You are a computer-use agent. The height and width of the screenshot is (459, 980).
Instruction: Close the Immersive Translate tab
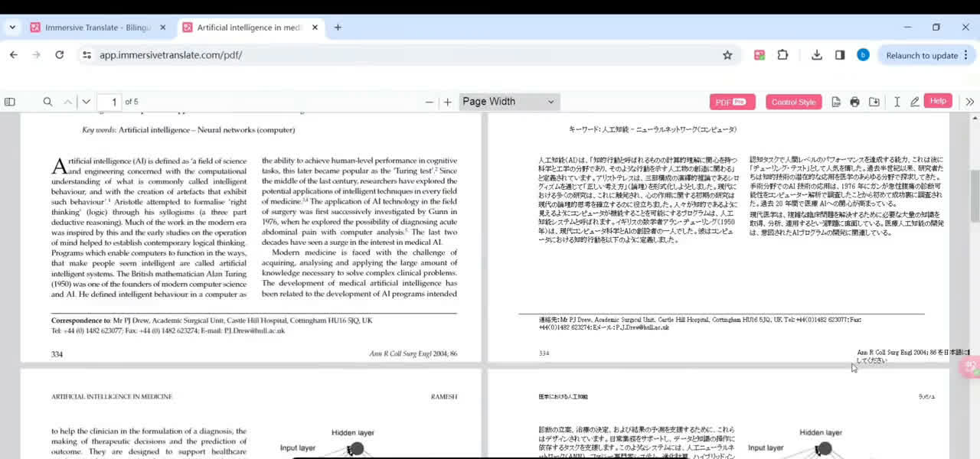162,28
